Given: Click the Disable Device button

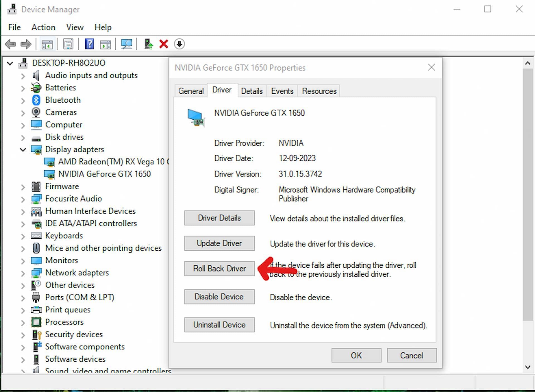Looking at the screenshot, I should (219, 297).
